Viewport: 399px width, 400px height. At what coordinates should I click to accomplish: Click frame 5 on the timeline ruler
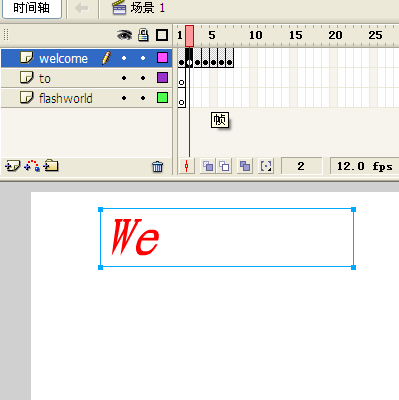212,35
